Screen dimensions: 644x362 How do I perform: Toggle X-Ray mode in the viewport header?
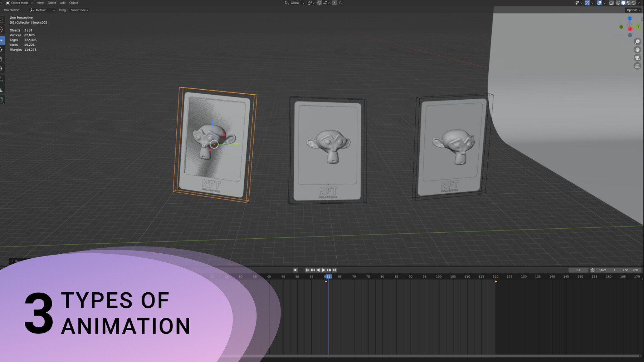(x=611, y=3)
